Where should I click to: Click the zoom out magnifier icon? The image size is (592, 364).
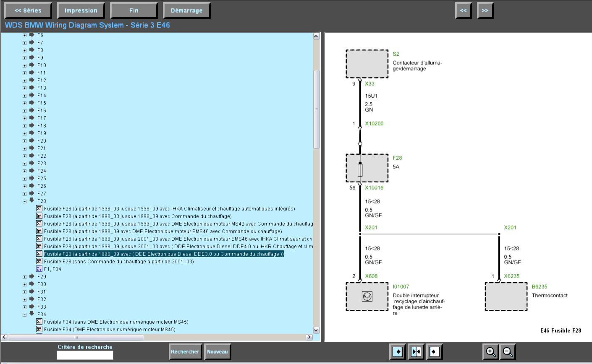(x=508, y=352)
